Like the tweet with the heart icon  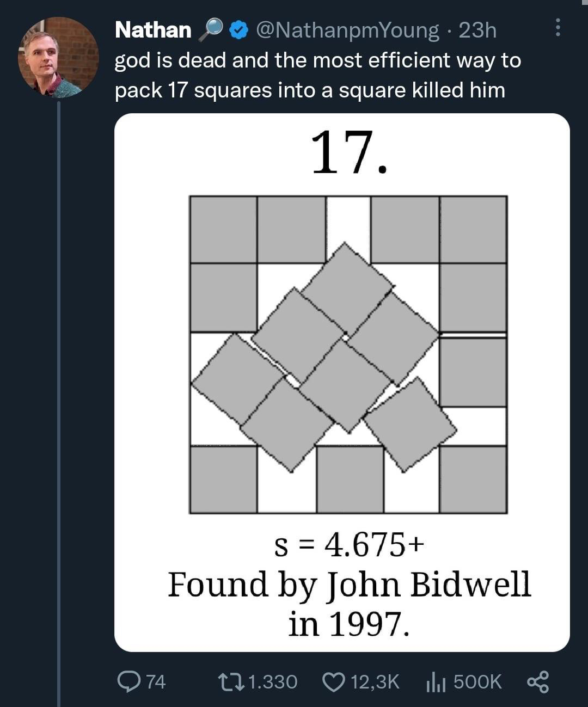point(333,681)
